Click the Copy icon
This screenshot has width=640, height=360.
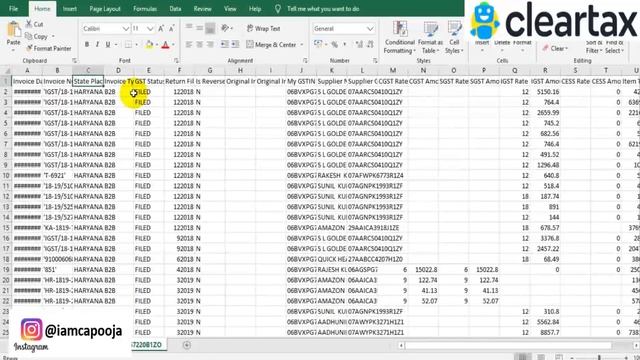coord(29,36)
